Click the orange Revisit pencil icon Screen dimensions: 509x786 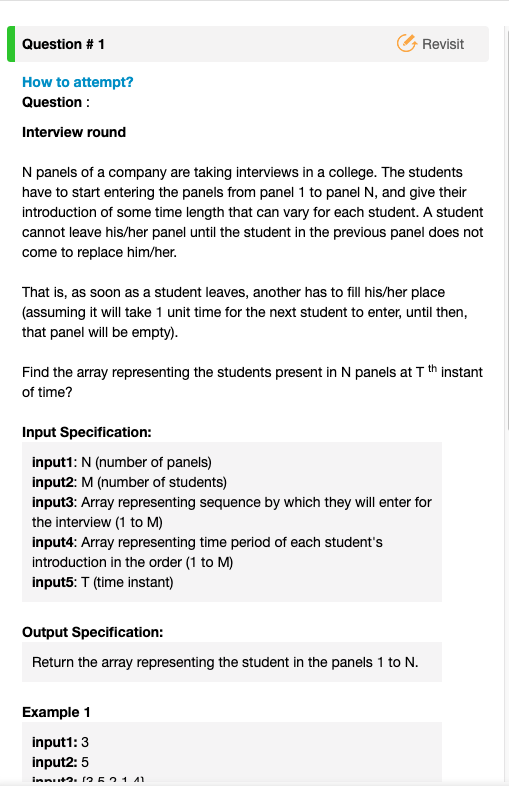click(407, 44)
